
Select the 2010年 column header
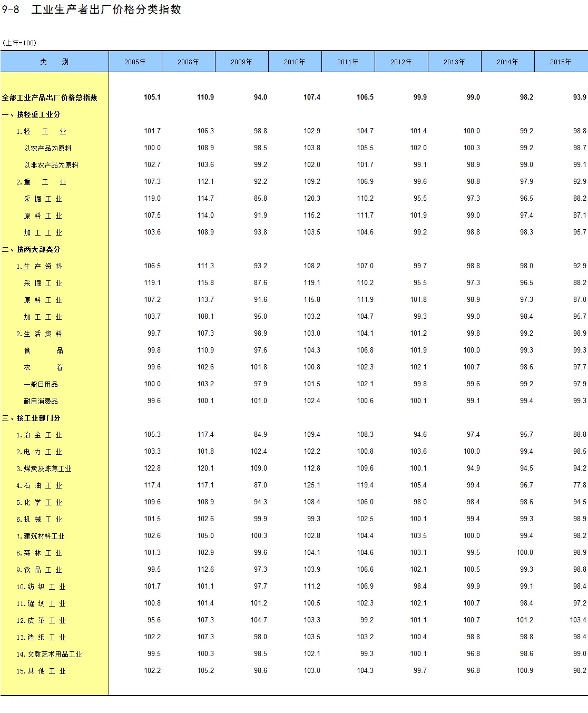pos(295,62)
